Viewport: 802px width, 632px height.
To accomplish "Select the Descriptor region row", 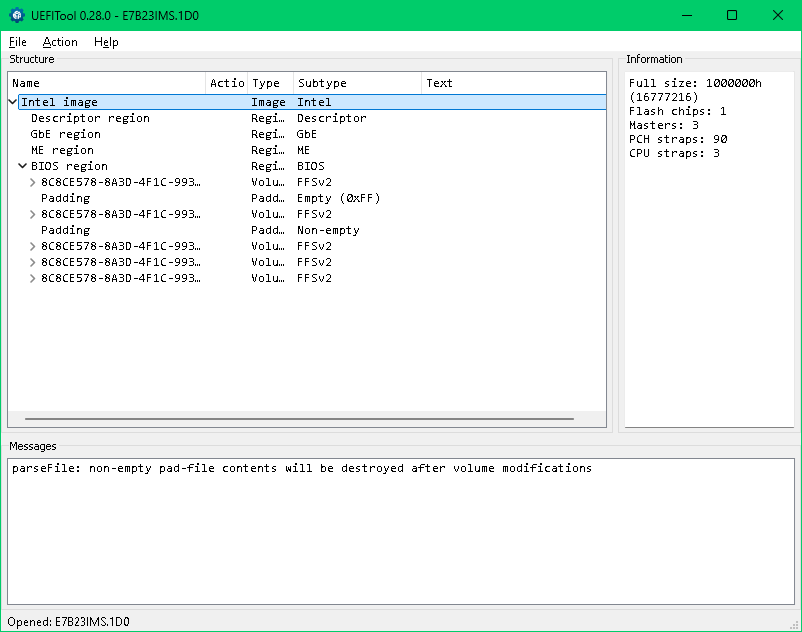I will (307, 118).
